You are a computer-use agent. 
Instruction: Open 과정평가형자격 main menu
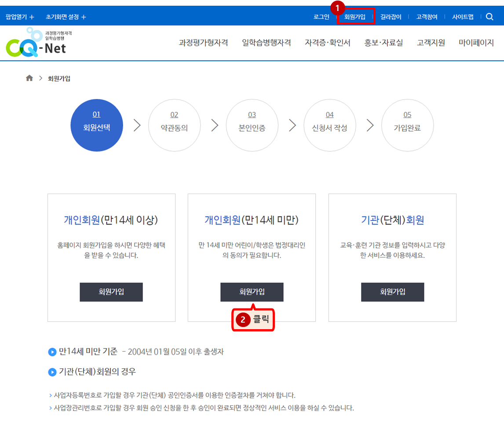click(203, 43)
